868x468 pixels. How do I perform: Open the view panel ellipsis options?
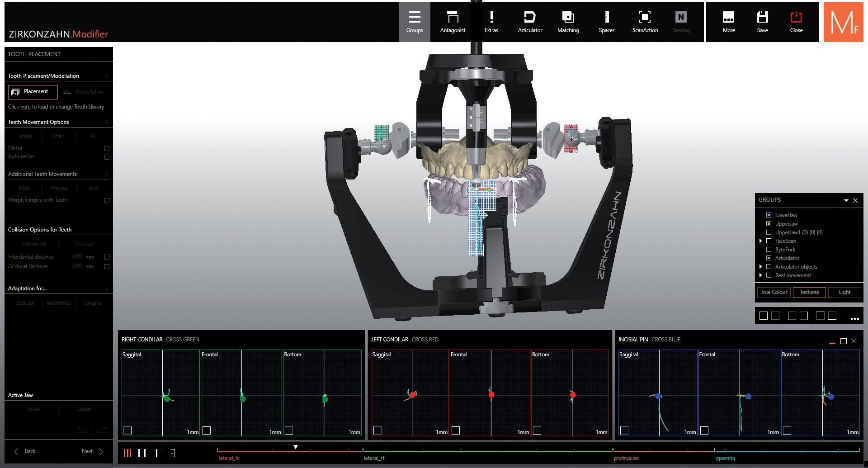pos(854,318)
